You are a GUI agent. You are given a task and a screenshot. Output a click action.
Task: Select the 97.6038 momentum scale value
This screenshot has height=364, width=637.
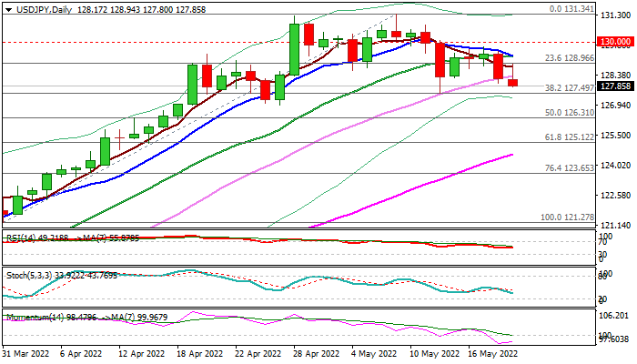pyautogui.click(x=615, y=339)
